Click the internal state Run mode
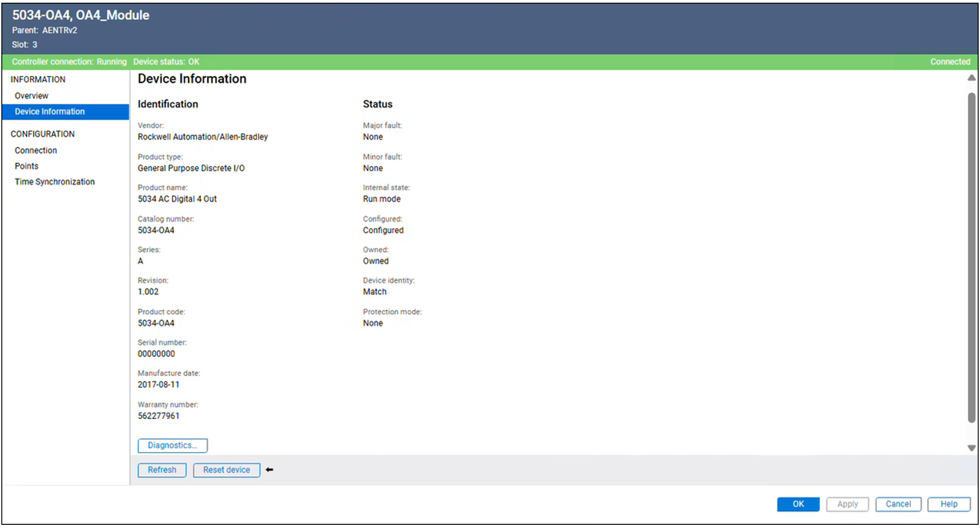Viewport: 980px width, 528px height. [x=382, y=199]
